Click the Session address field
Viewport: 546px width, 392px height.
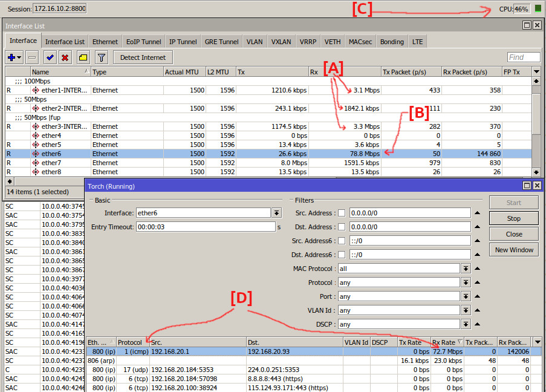click(x=60, y=8)
